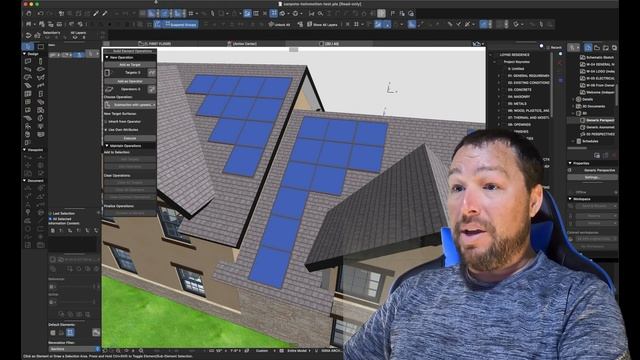Viewport: 640px width, 360px height.
Task: Activate the Inject Parameters syringe
Action: [x=105, y=13]
